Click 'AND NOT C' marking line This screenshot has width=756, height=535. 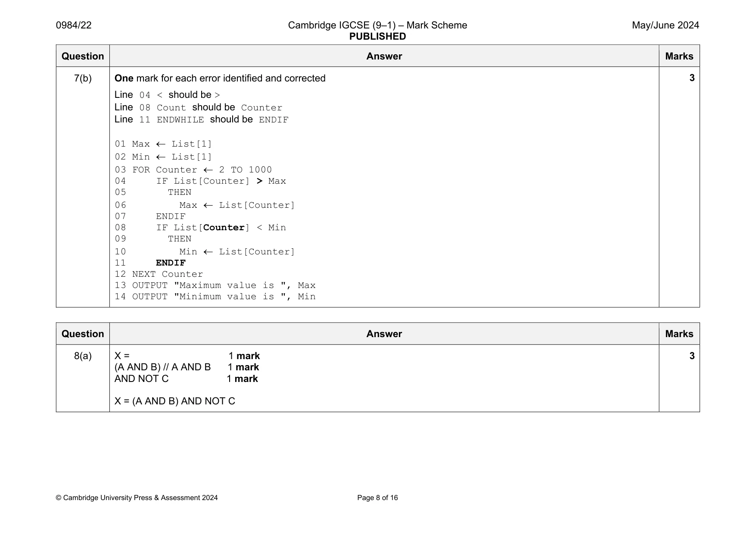[186, 379]
